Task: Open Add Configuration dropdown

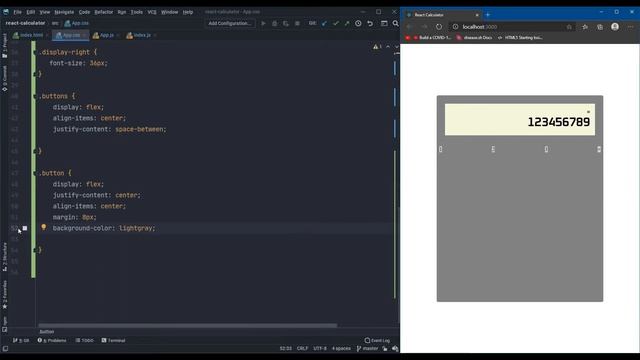Action: (229, 23)
